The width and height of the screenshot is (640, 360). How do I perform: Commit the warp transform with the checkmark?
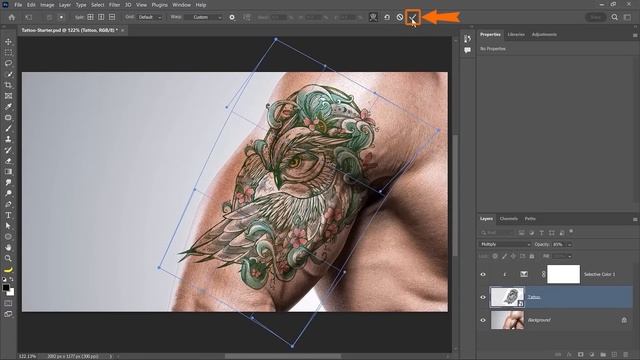[413, 17]
